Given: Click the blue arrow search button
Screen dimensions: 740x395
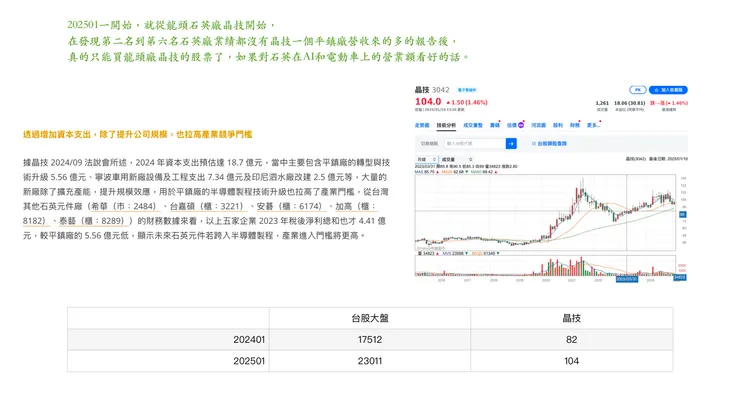Looking at the screenshot, I should pyautogui.click(x=511, y=143).
